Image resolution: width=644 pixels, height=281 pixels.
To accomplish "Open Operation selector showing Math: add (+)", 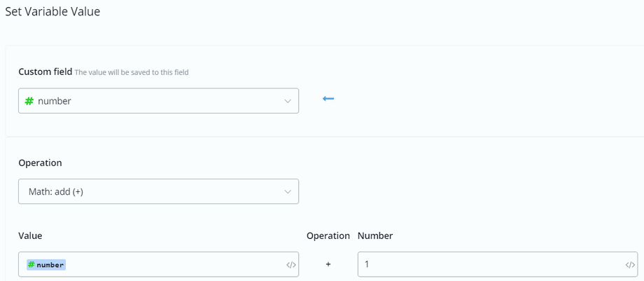I will (x=158, y=192).
